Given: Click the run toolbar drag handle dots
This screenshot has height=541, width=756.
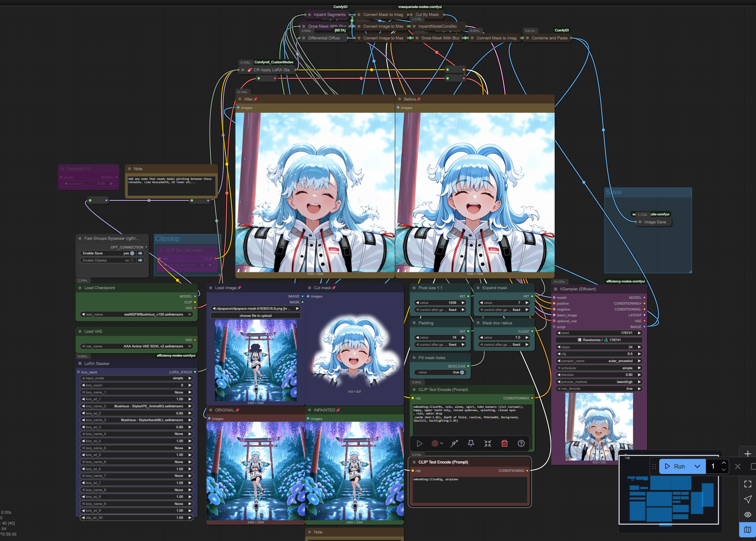Looking at the screenshot, I should click(654, 466).
